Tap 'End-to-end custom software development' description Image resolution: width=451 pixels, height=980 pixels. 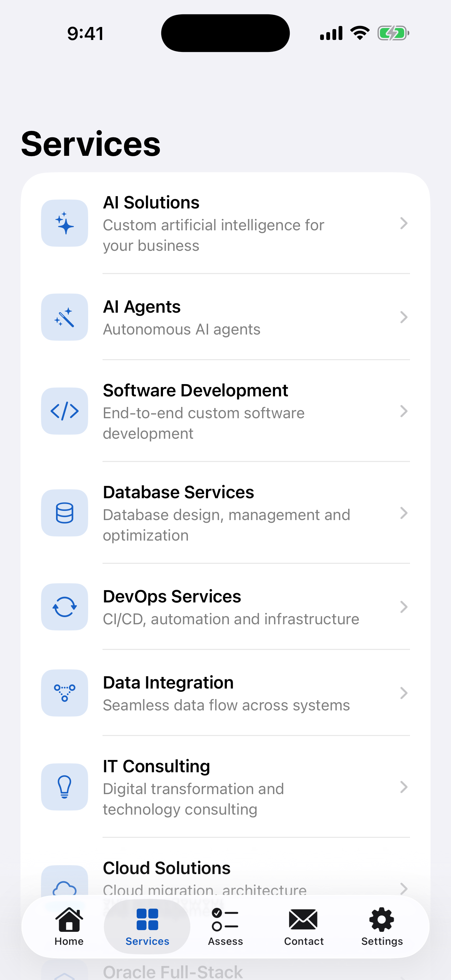[203, 423]
